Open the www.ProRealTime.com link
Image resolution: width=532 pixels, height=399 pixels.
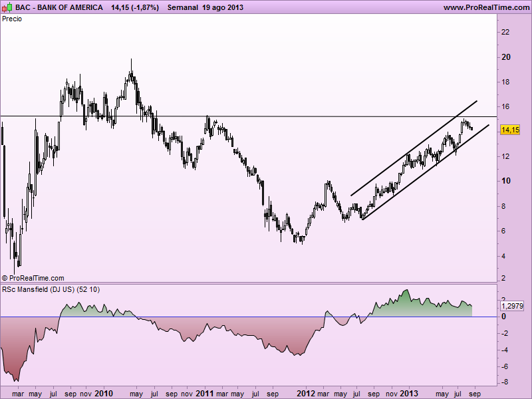487,7
